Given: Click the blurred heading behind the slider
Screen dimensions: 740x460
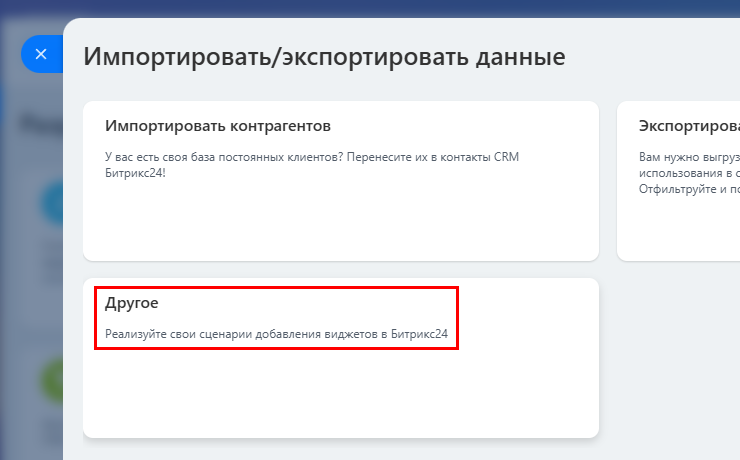Looking at the screenshot, I should (40, 124).
